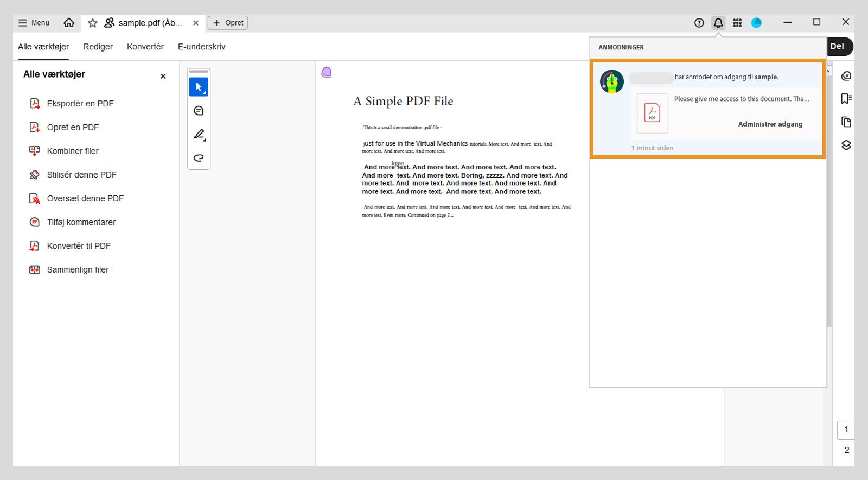Image resolution: width=868 pixels, height=480 pixels.
Task: Go to the Home icon
Action: 69,23
